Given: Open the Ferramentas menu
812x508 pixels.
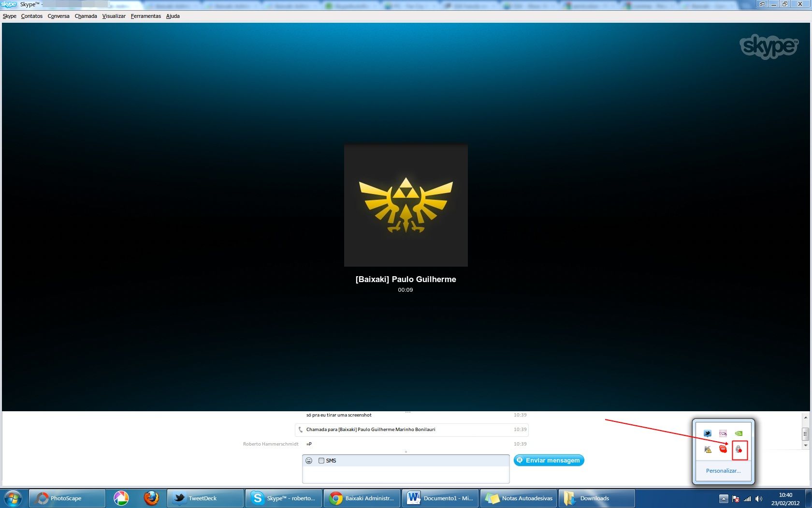Looking at the screenshot, I should (145, 16).
